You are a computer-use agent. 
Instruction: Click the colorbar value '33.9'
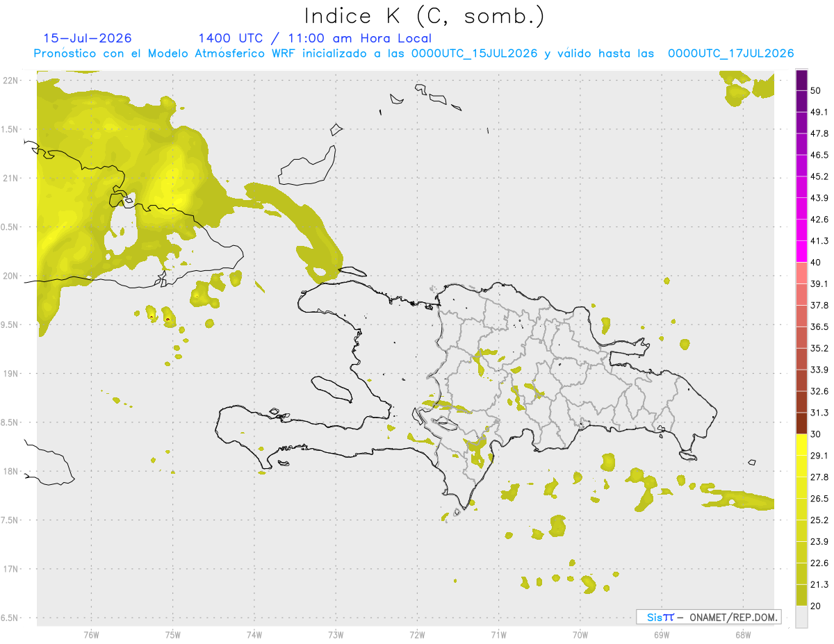(819, 370)
